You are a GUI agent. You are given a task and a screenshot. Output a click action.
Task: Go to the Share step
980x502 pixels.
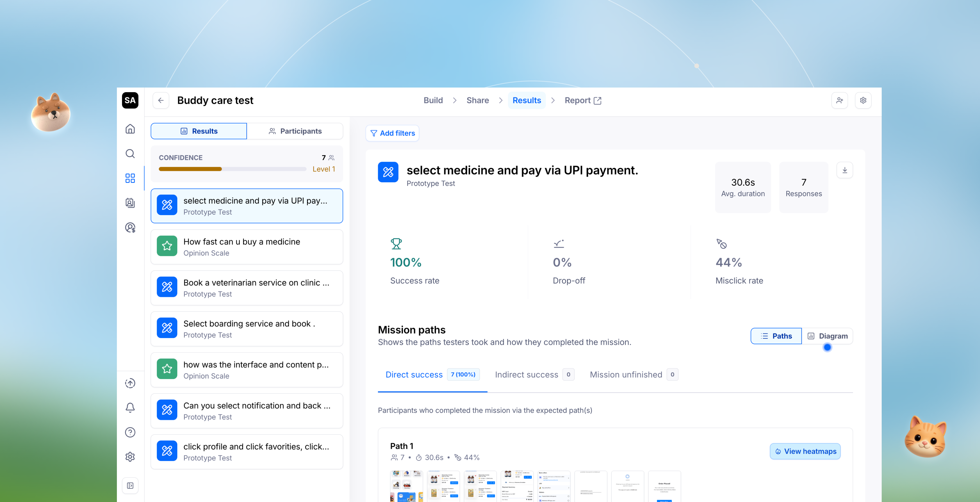pyautogui.click(x=478, y=100)
